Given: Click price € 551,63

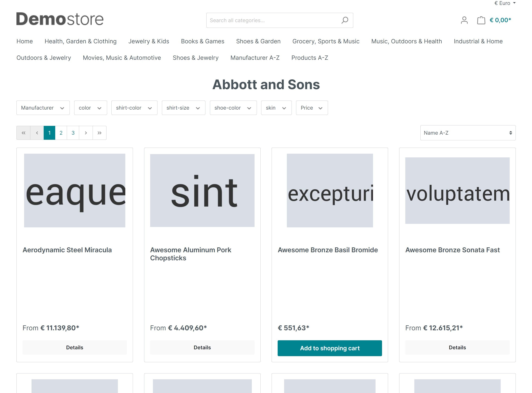Looking at the screenshot, I should [x=294, y=328].
